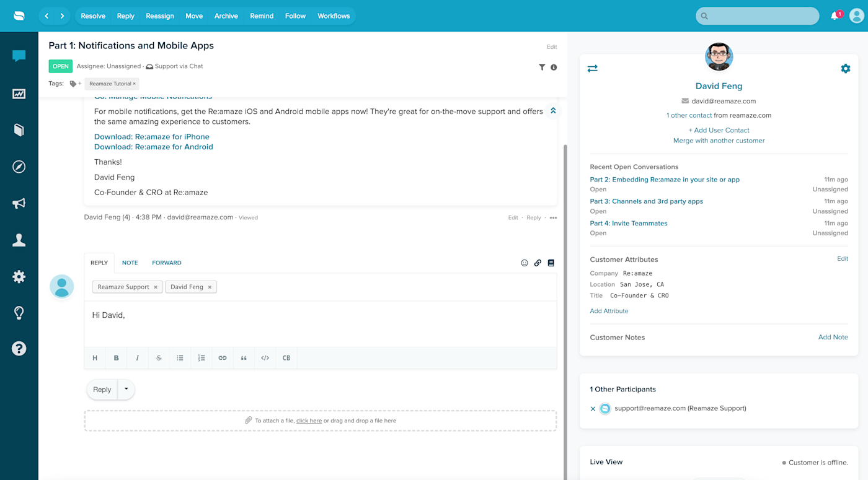
Task: Open Download: Re:amaze for iPhone link
Action: (x=152, y=137)
